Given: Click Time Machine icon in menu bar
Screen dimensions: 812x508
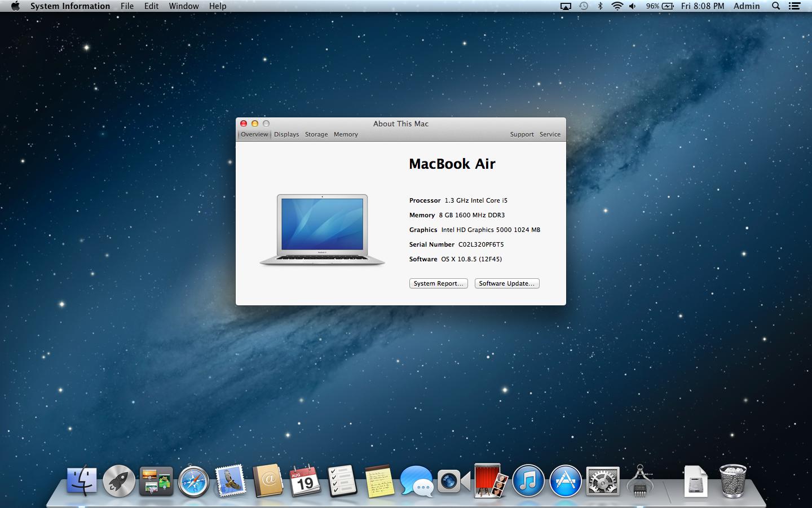Looking at the screenshot, I should [584, 6].
